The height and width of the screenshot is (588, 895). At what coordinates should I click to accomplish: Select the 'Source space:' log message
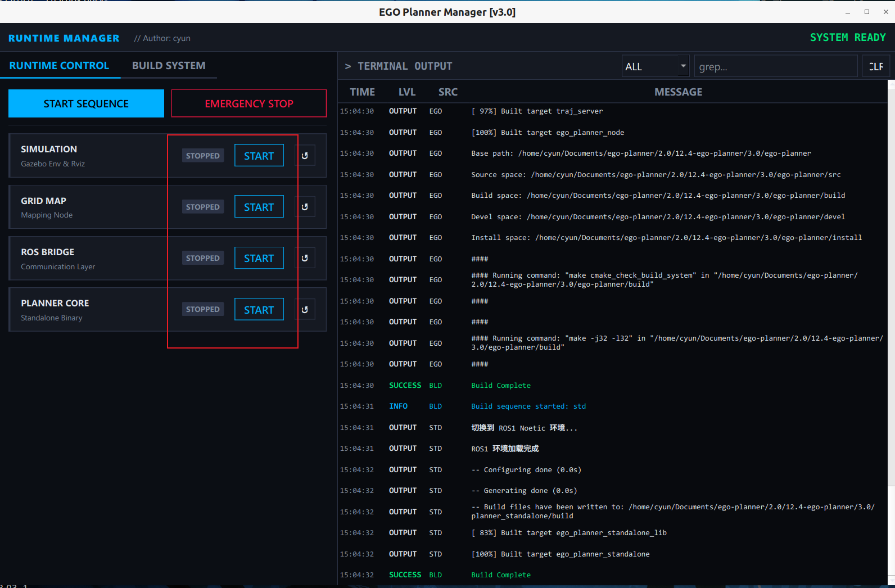pos(656,175)
